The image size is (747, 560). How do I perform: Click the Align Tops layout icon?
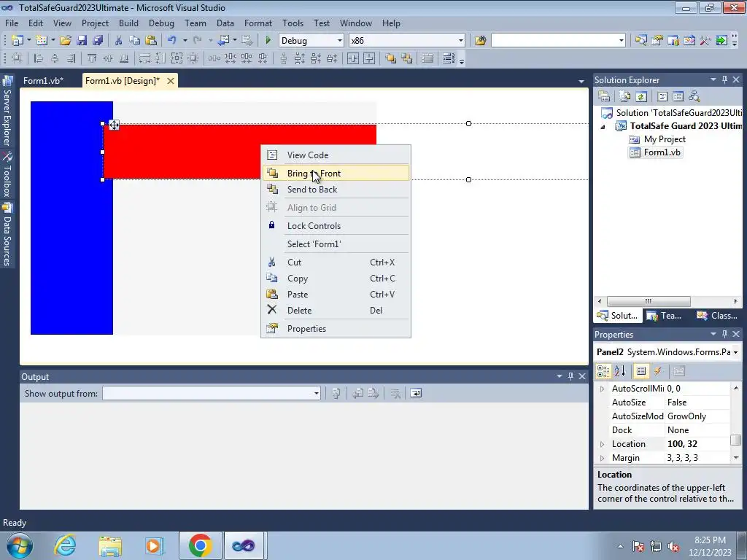pos(92,58)
